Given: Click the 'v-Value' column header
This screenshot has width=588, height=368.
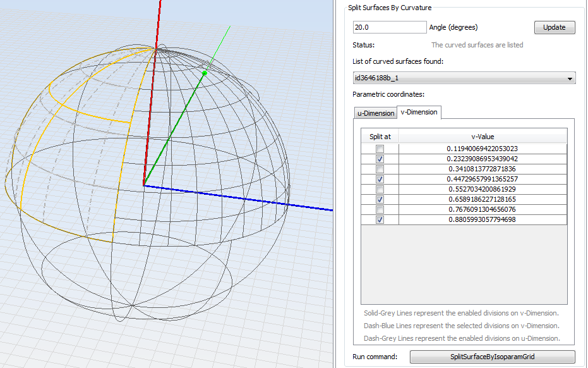Looking at the screenshot, I should (x=483, y=137).
